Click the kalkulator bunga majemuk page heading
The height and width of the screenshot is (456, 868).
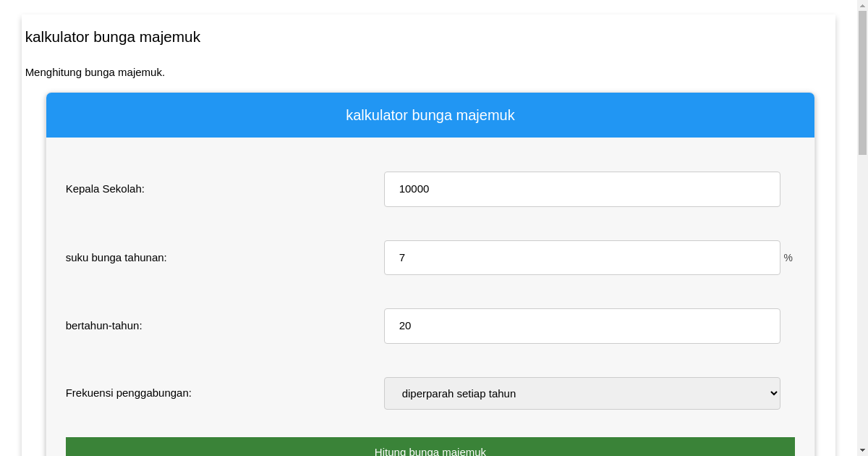click(x=112, y=37)
